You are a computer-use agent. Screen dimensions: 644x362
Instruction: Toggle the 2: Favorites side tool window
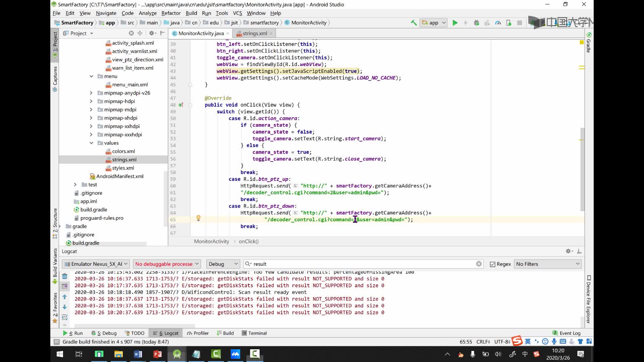coord(55,308)
